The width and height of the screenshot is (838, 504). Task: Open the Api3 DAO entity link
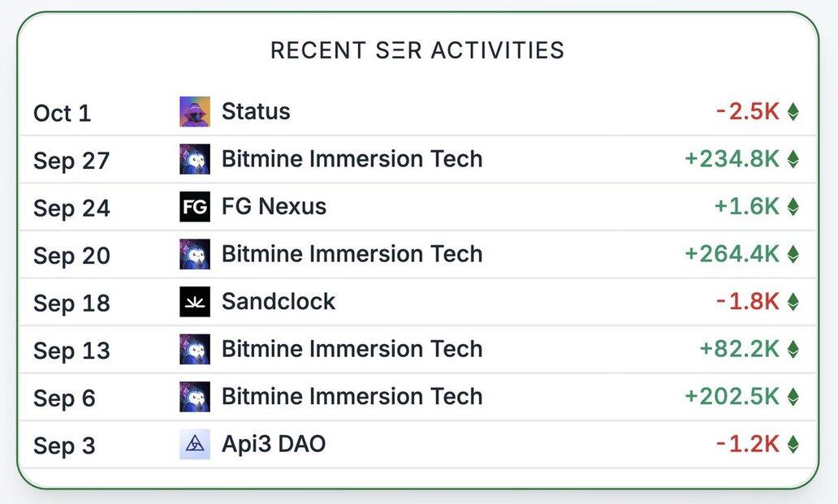(x=274, y=445)
